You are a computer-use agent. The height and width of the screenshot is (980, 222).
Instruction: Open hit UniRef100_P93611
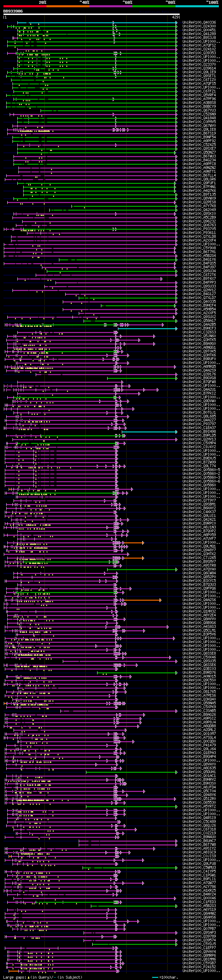coord(199,233)
